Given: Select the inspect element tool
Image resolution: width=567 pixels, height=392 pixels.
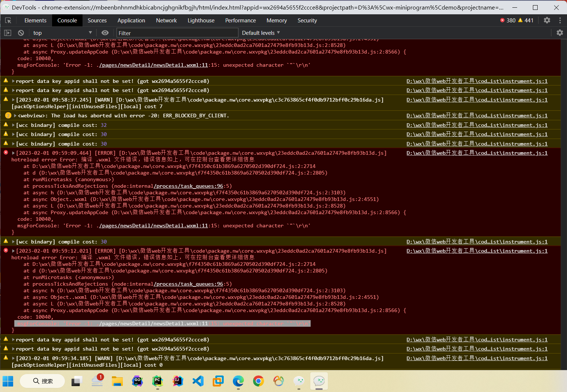Looking at the screenshot, I should [x=8, y=20].
